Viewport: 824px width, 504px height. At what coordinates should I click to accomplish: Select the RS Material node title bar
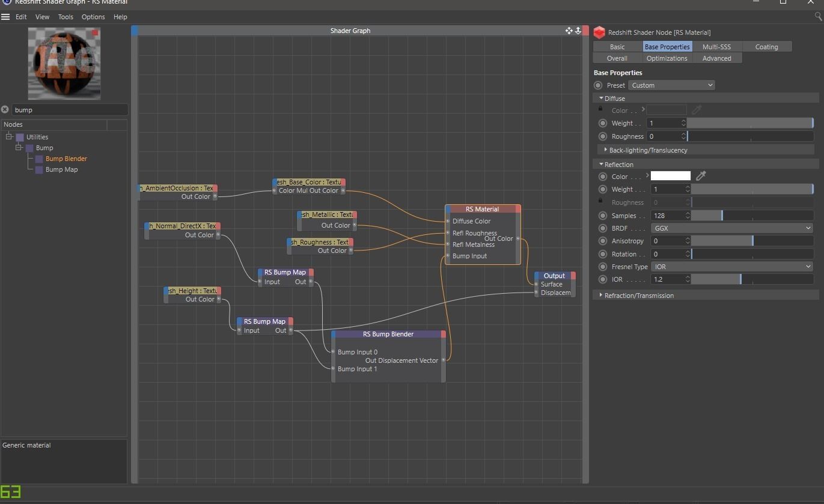click(483, 209)
